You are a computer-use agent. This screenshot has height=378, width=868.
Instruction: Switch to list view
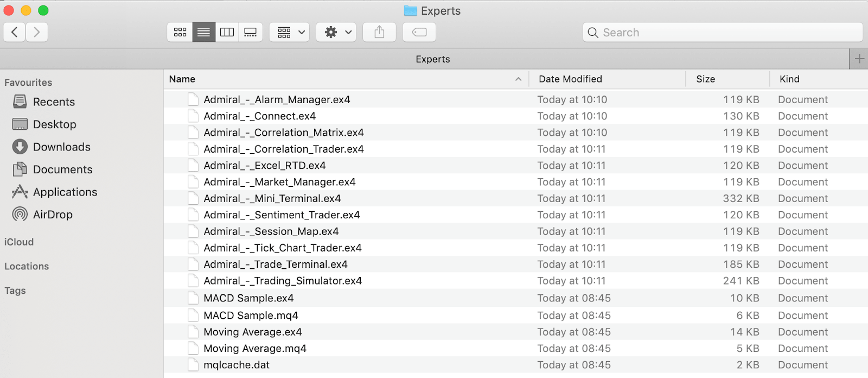coord(203,33)
